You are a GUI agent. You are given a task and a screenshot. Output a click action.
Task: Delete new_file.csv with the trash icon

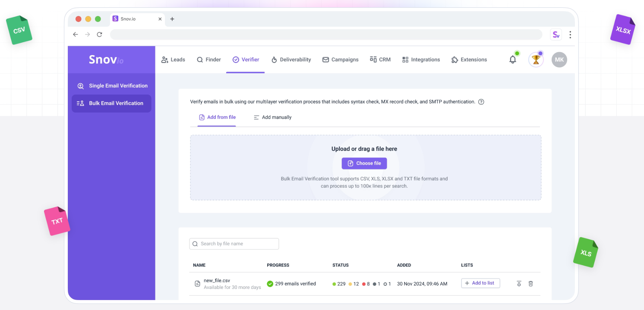[x=531, y=284]
